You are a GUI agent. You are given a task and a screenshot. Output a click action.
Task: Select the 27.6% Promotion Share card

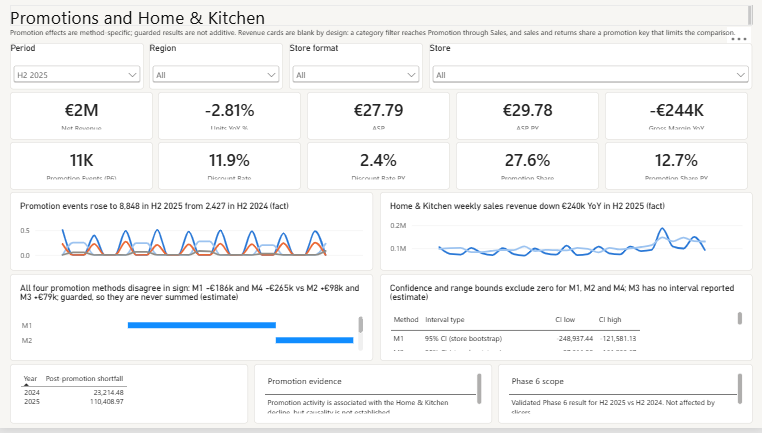[527, 166]
